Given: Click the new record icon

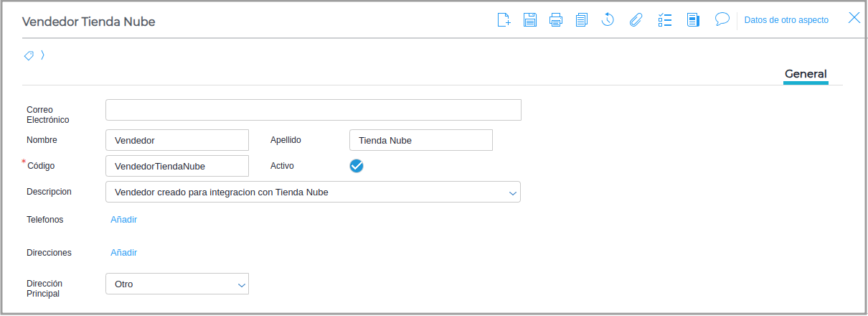Looking at the screenshot, I should [x=504, y=19].
